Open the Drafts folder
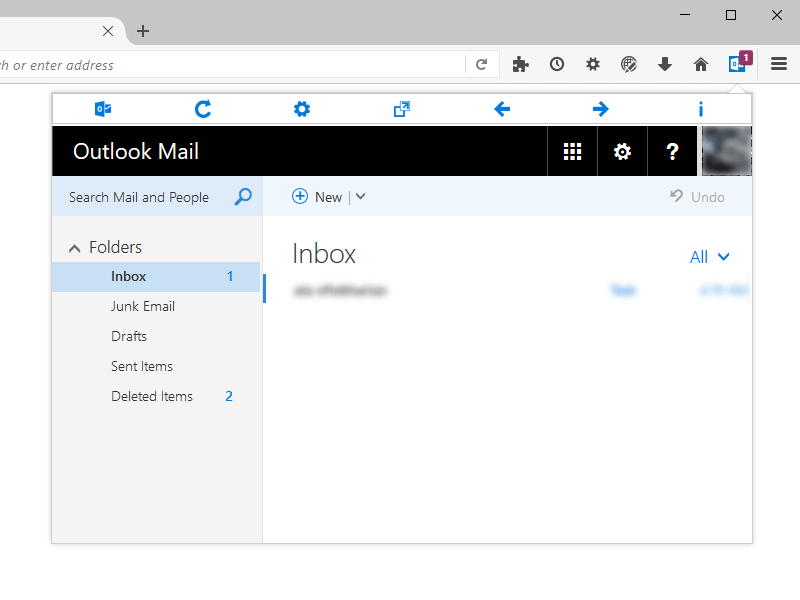This screenshot has height=600, width=800. [156, 336]
